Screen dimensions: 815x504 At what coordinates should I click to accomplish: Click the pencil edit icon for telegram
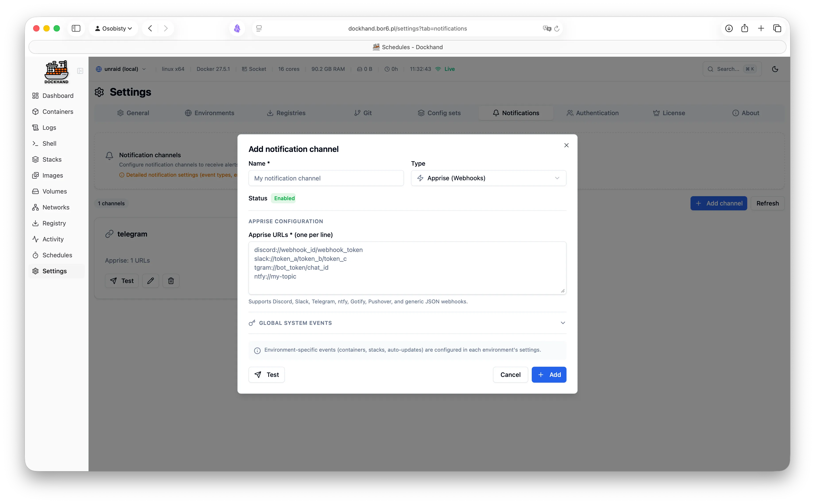pyautogui.click(x=150, y=281)
